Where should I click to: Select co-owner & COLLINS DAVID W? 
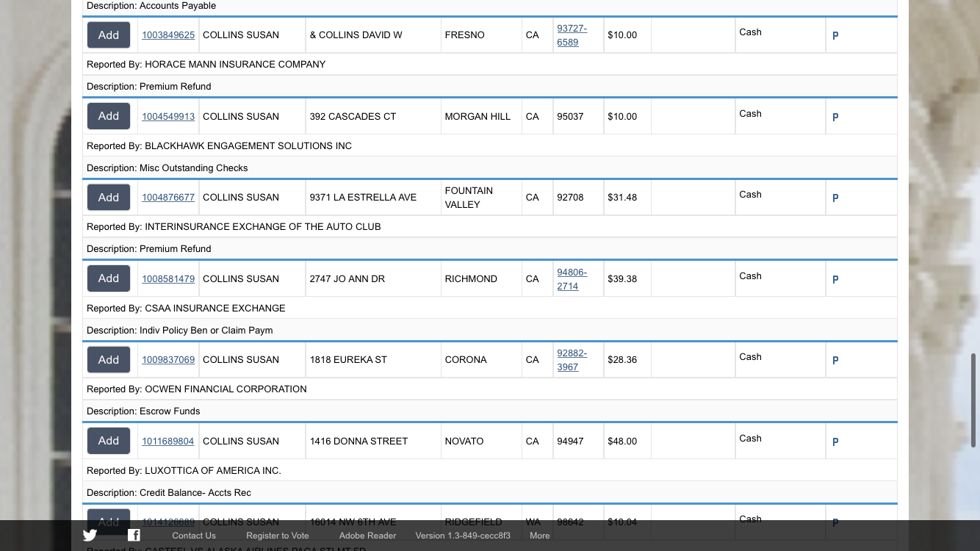pos(356,35)
